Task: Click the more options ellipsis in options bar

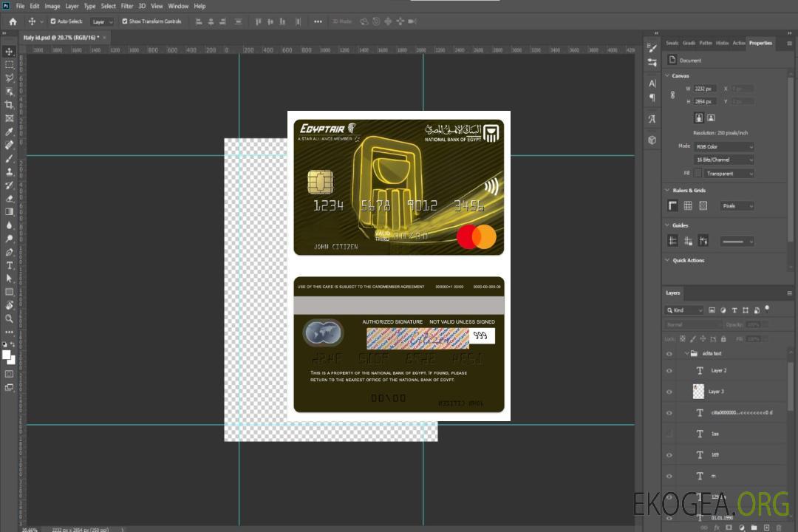Action: point(318,21)
